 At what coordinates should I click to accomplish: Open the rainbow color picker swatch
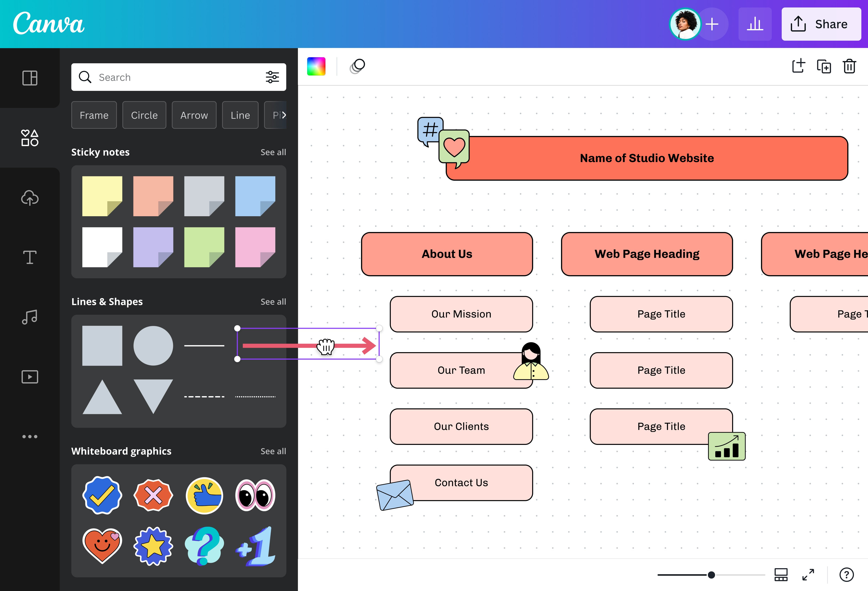click(x=316, y=66)
